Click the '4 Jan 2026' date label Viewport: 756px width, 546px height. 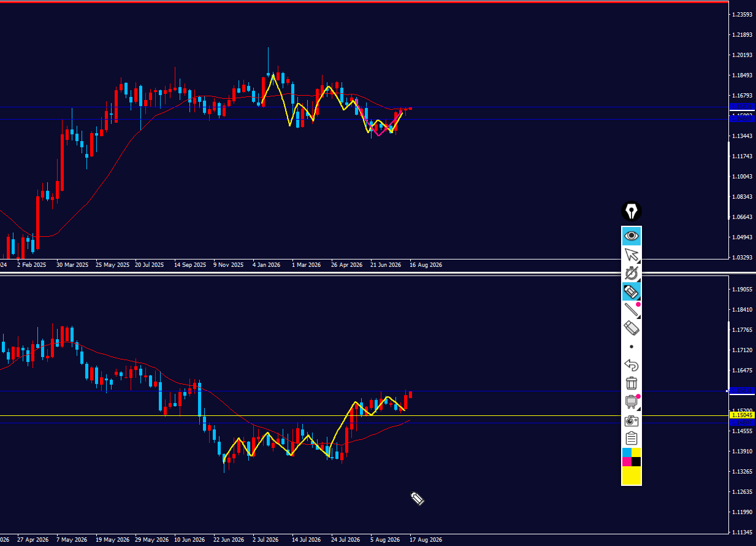pos(267,265)
